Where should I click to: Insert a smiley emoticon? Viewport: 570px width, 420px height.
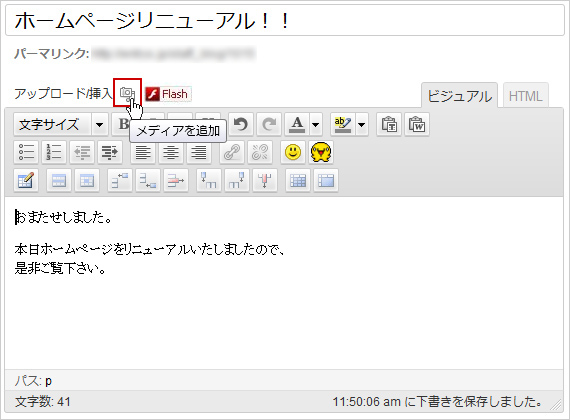(293, 152)
